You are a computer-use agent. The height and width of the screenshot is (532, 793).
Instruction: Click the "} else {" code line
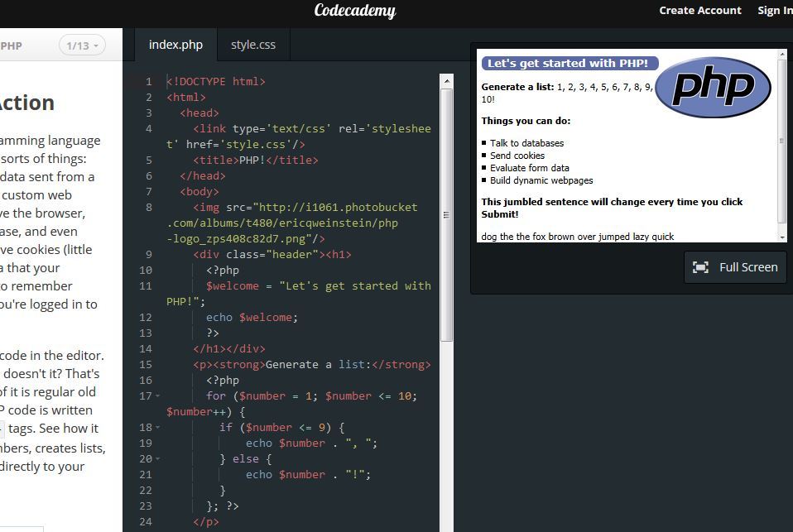[245, 459]
